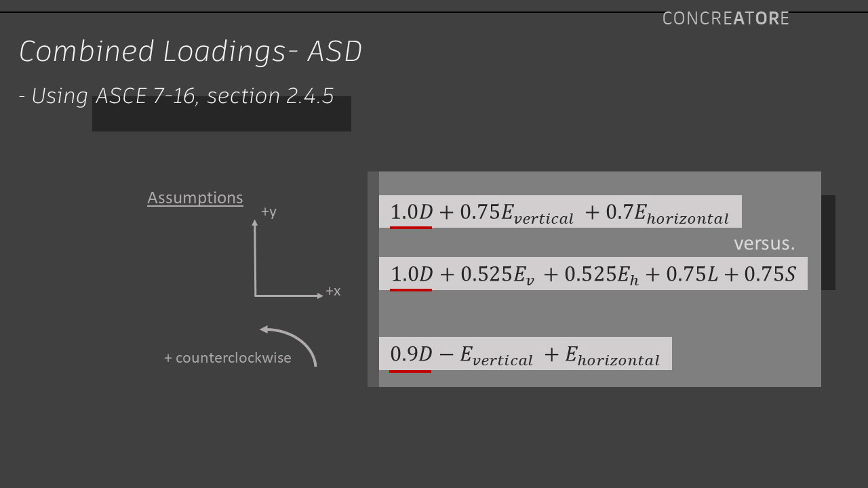Click the + counterclockwise label
The width and height of the screenshot is (868, 488).
point(228,358)
